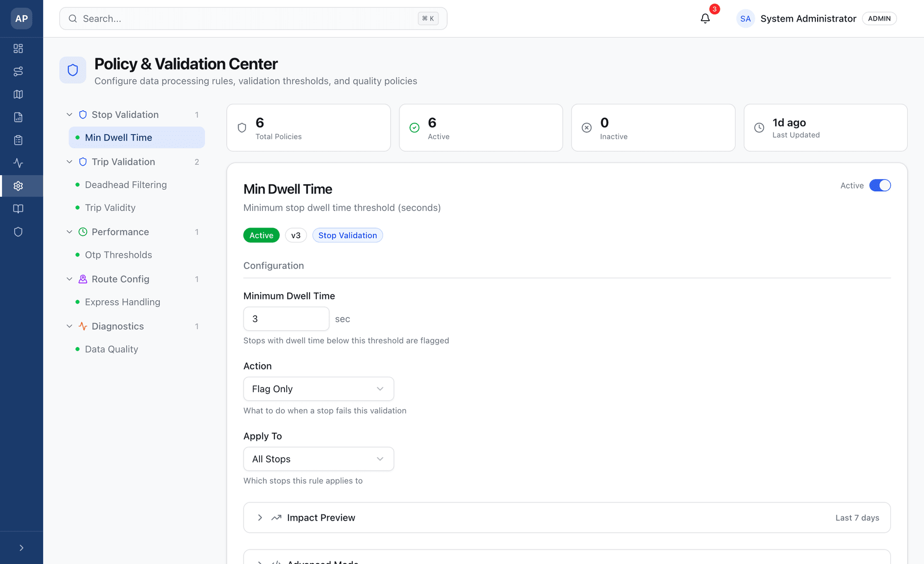The image size is (924, 564).
Task: Collapse the Trip Validation group chevron
Action: click(69, 162)
